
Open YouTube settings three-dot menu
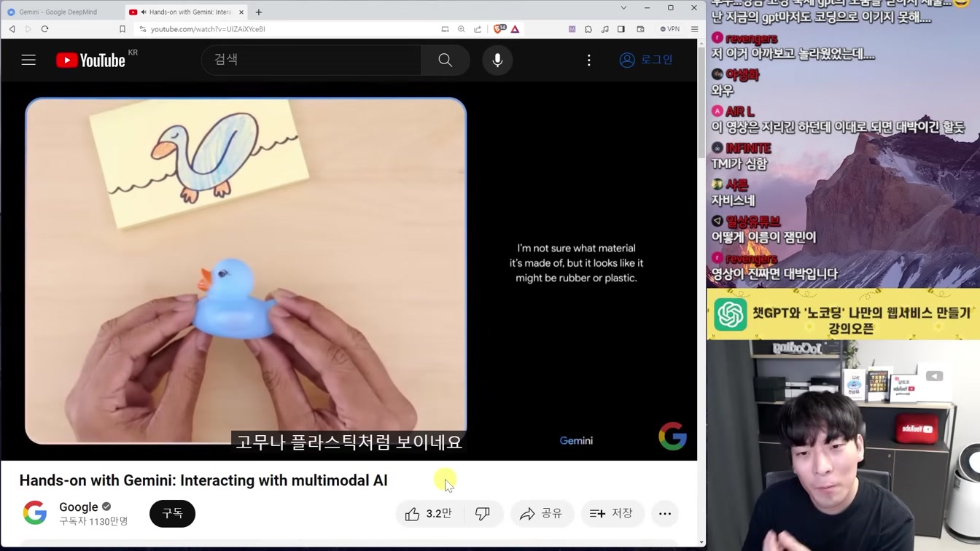589,60
